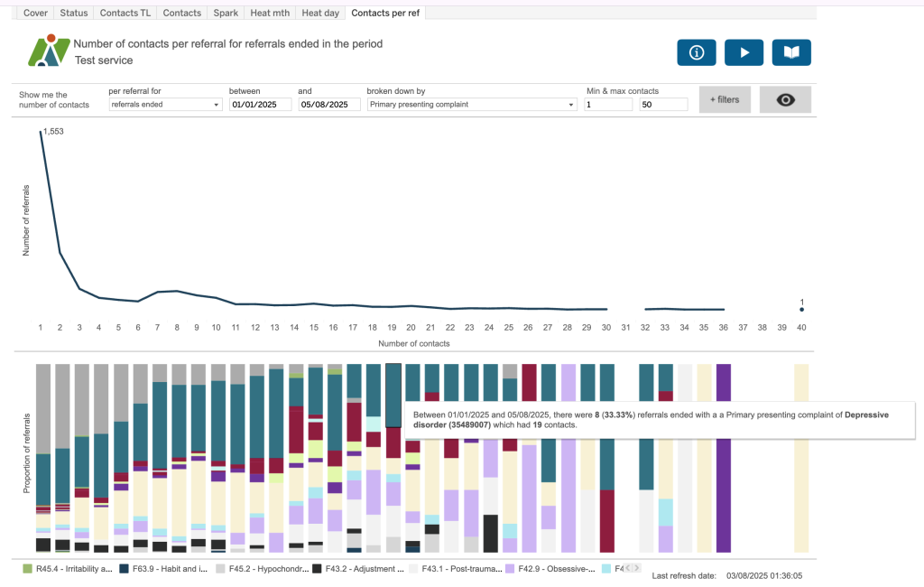Click the single data point at 40 contacts

click(x=801, y=310)
